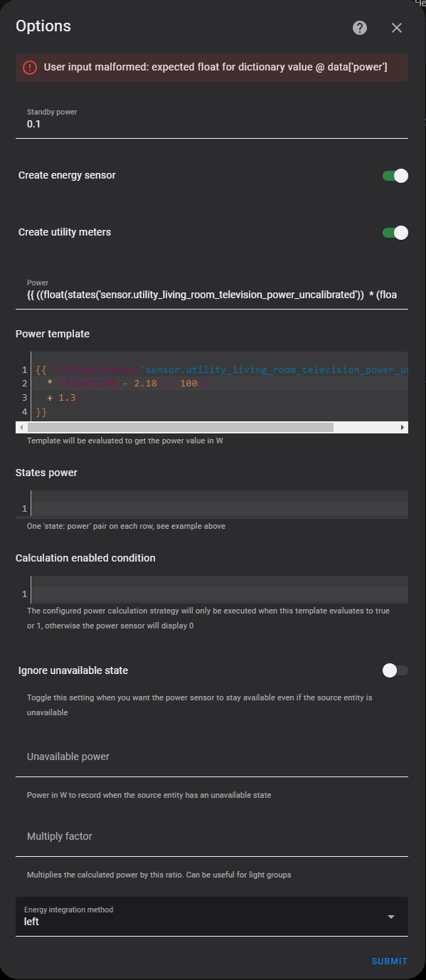Open the help icon in the header

pyautogui.click(x=359, y=28)
